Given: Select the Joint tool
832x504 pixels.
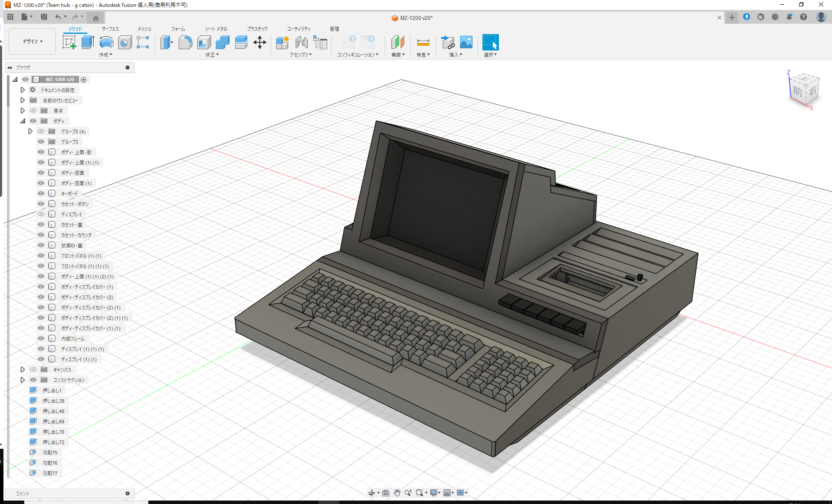Looking at the screenshot, I should 301,42.
